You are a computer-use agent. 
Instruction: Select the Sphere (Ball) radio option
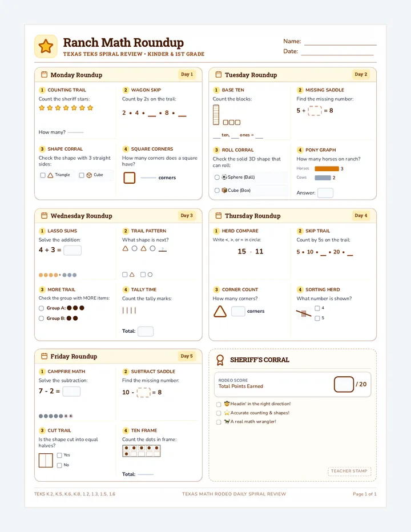(217, 177)
